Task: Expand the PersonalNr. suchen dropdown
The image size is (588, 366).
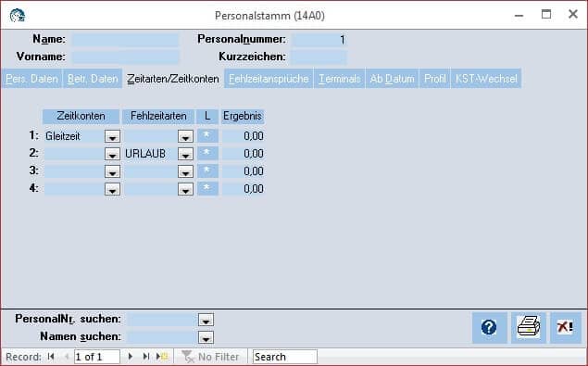Action: click(x=206, y=320)
